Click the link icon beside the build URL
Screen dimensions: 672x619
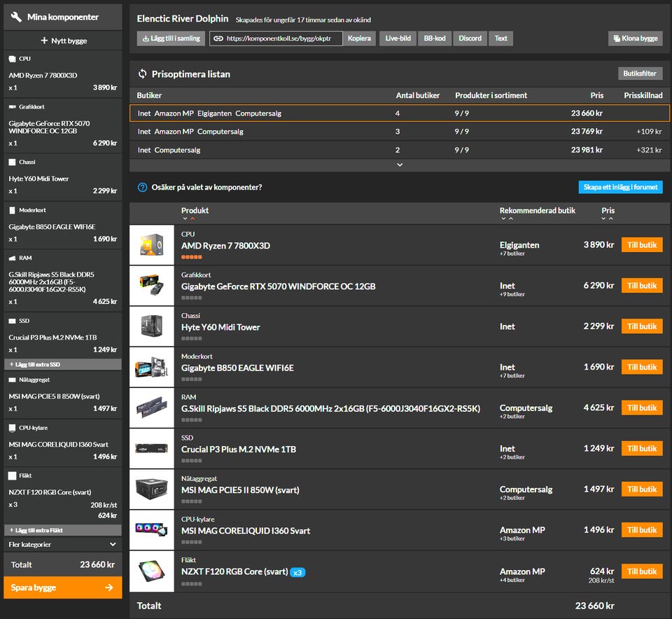tap(218, 39)
